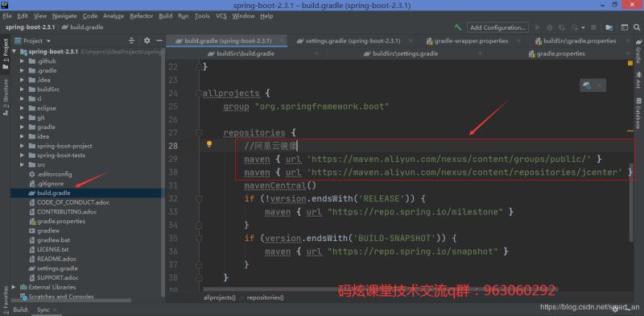Viewport: 644px width, 316px height.
Task: Collapse the spring-boot-2.3.1 root node
Action: (14, 52)
